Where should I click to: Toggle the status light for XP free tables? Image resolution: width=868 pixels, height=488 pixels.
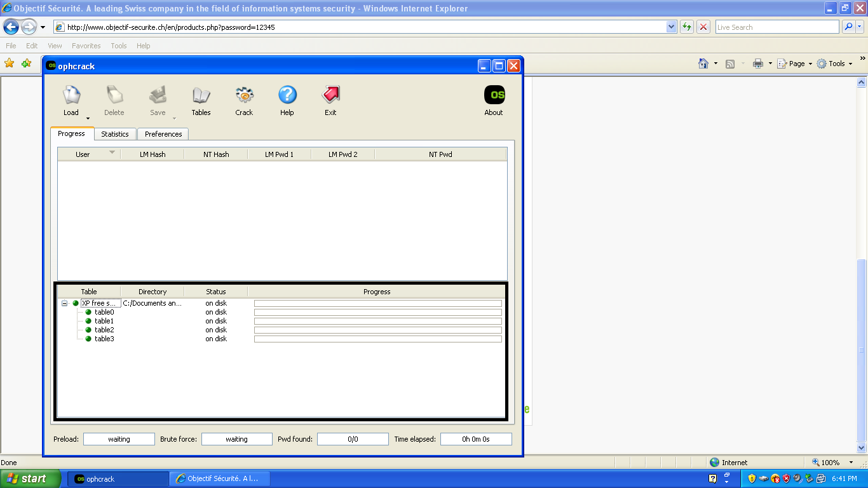click(75, 303)
